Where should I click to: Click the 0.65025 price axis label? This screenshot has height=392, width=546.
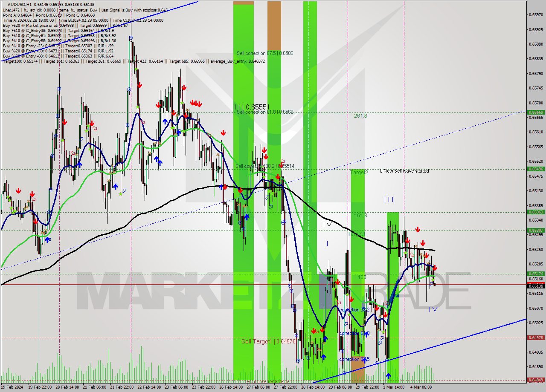tap(536, 323)
